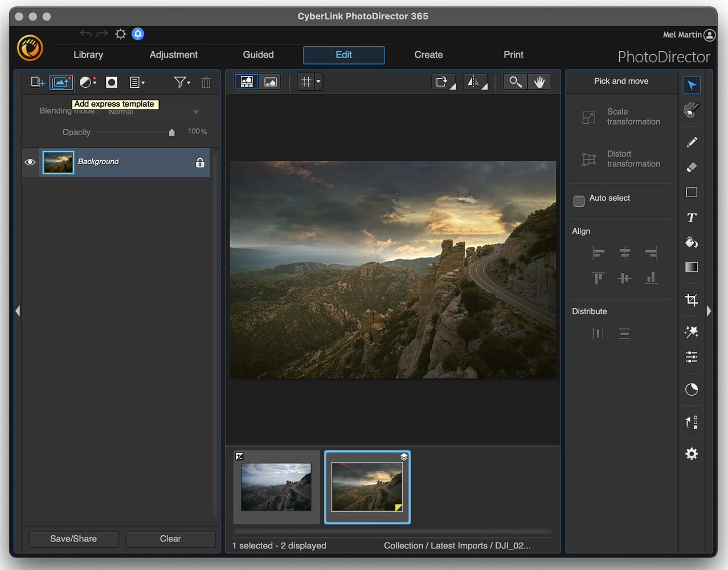This screenshot has height=570, width=728.
Task: Select the Paint Bucket fill tool
Action: click(692, 242)
